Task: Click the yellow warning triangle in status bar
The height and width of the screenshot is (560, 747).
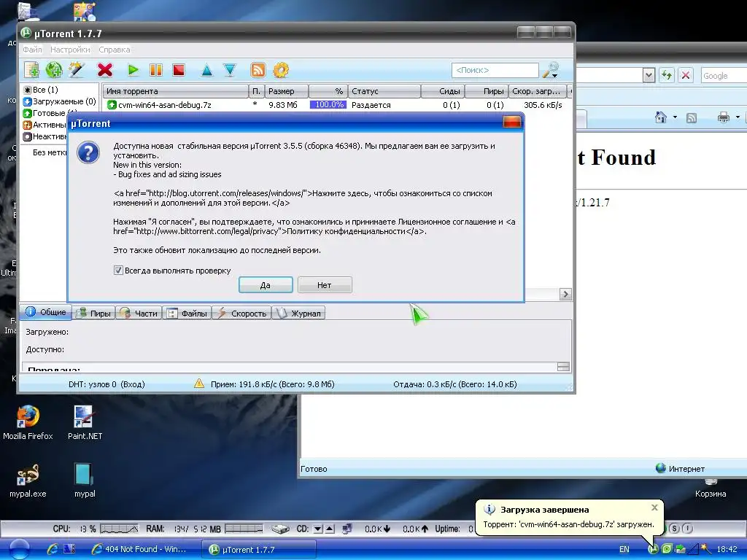Action: point(199,384)
